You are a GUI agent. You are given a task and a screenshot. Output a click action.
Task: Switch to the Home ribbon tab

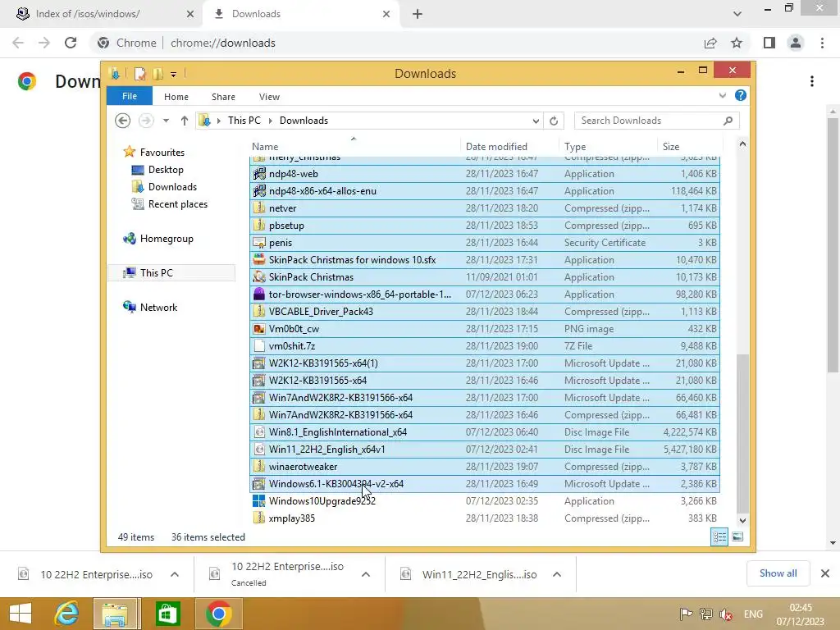(176, 97)
